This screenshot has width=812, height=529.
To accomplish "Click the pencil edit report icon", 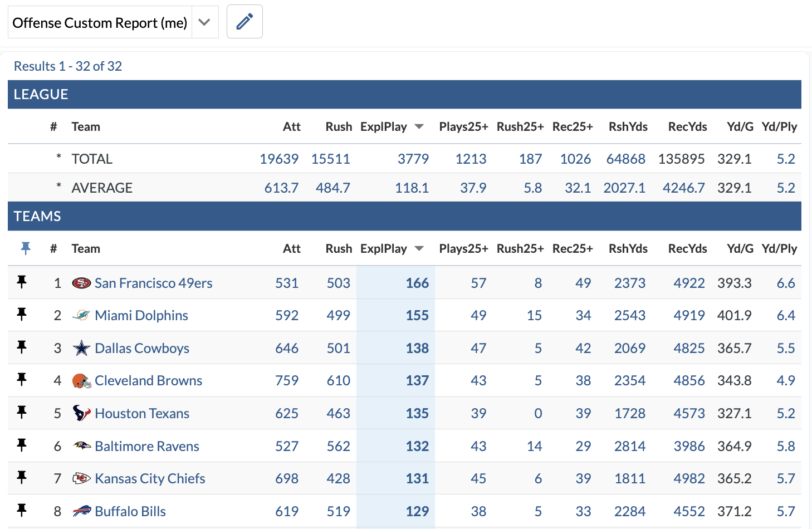I will [x=244, y=22].
